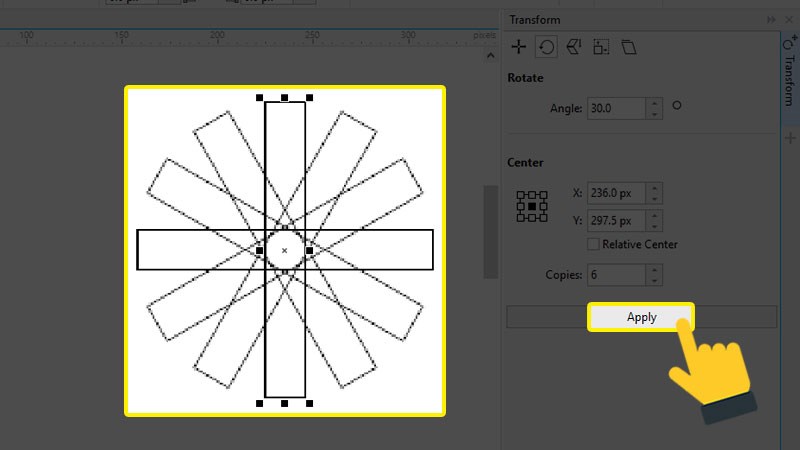Decrease the Copies count
The image size is (800, 450).
pyautogui.click(x=654, y=279)
